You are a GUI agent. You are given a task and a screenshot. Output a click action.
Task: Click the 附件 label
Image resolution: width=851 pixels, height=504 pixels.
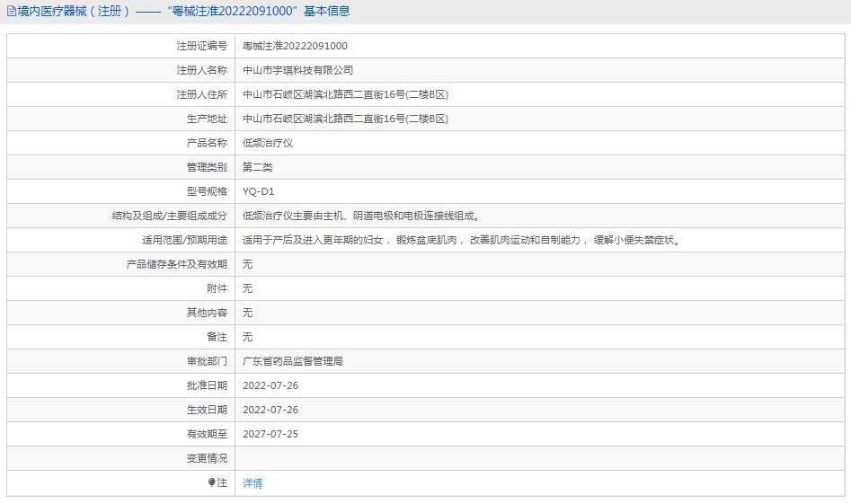pos(217,288)
